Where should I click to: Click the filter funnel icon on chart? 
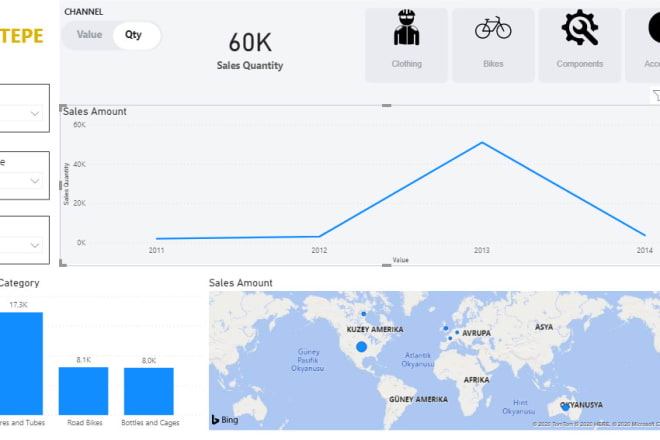[x=656, y=96]
